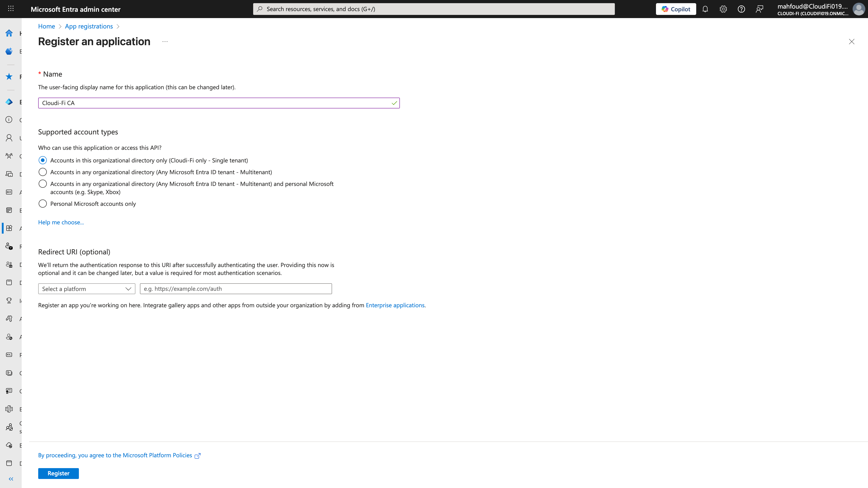The width and height of the screenshot is (868, 488).
Task: Select the Home icon in the left sidebar
Action: point(9,33)
